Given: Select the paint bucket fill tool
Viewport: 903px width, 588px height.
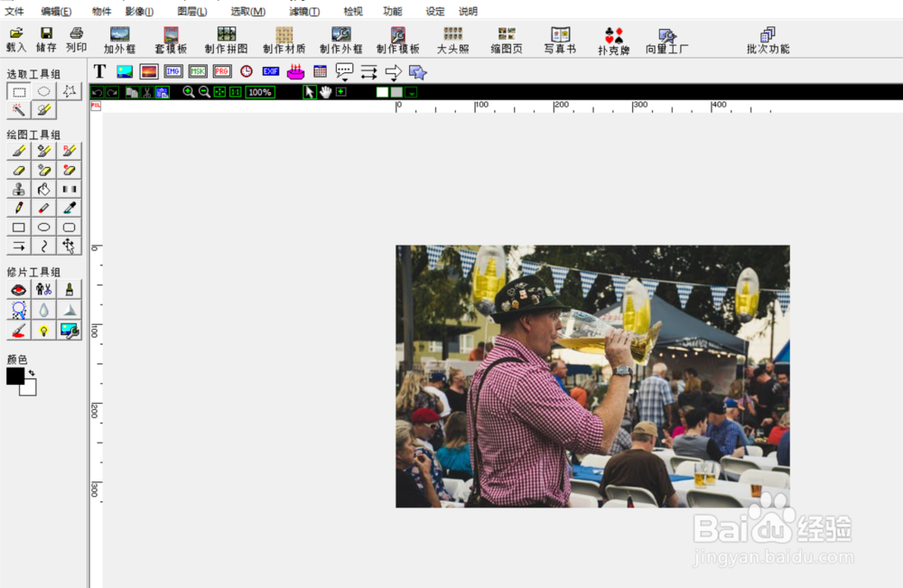Looking at the screenshot, I should [x=43, y=189].
